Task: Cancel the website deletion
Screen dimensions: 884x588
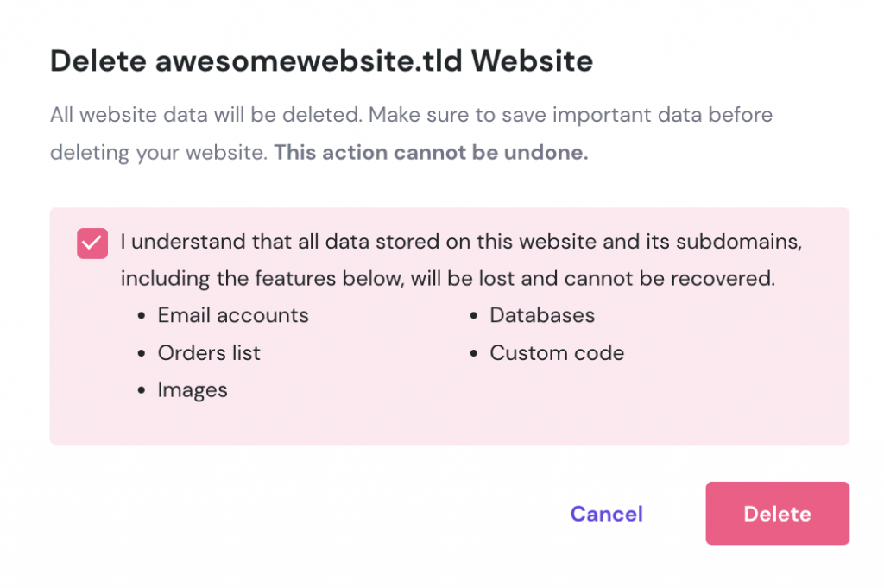Action: pyautogui.click(x=606, y=514)
